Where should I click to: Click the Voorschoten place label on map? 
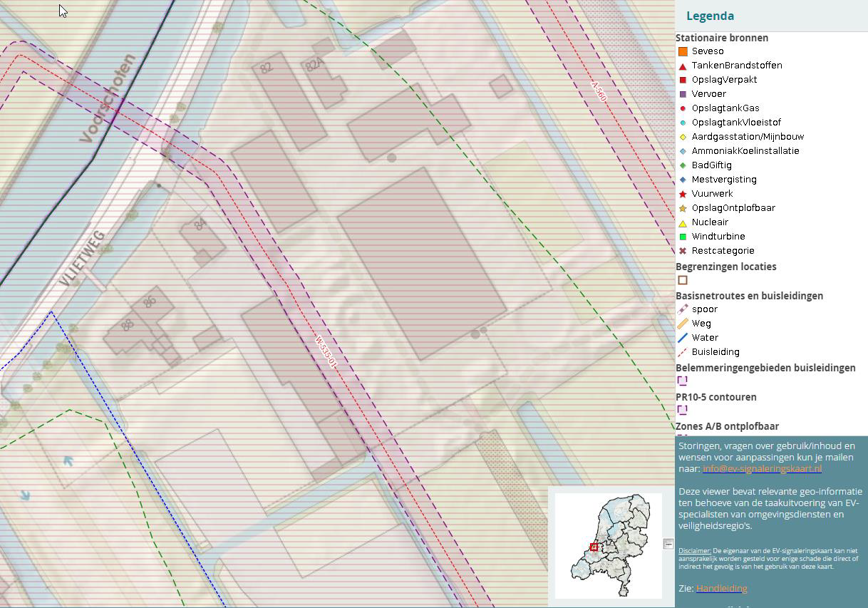[x=107, y=98]
